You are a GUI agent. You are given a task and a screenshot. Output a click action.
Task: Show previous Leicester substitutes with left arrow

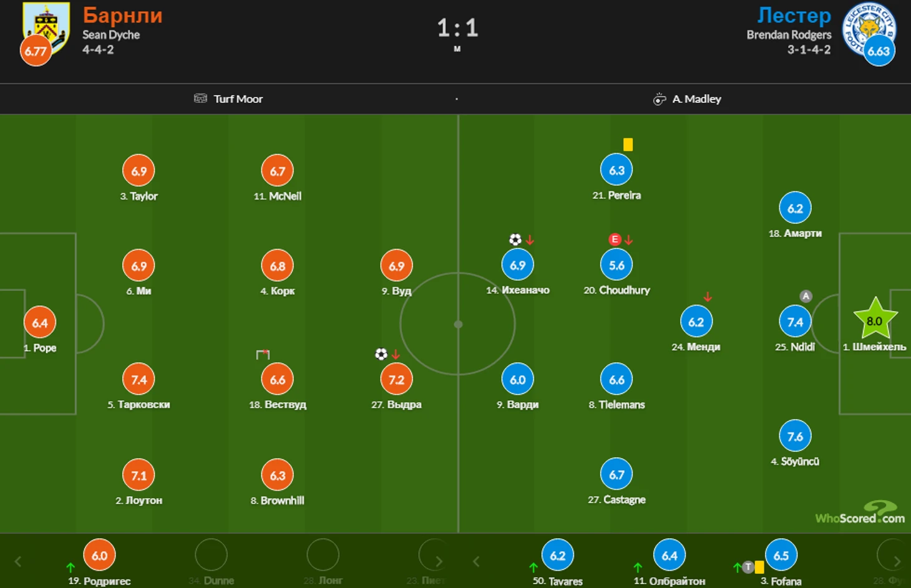click(476, 561)
